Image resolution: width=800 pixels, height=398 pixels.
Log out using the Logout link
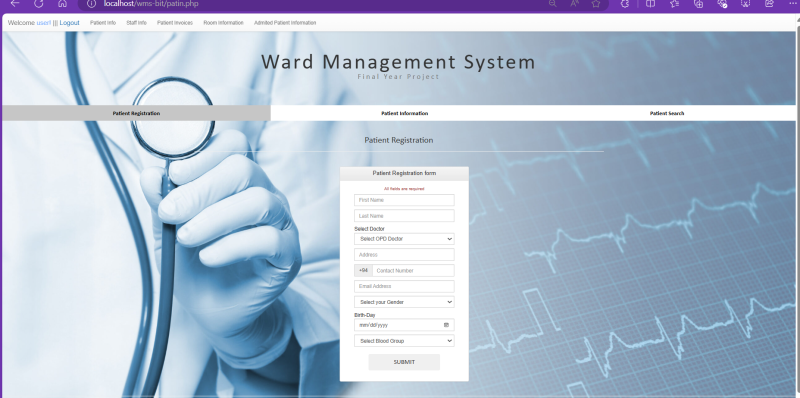tap(69, 23)
